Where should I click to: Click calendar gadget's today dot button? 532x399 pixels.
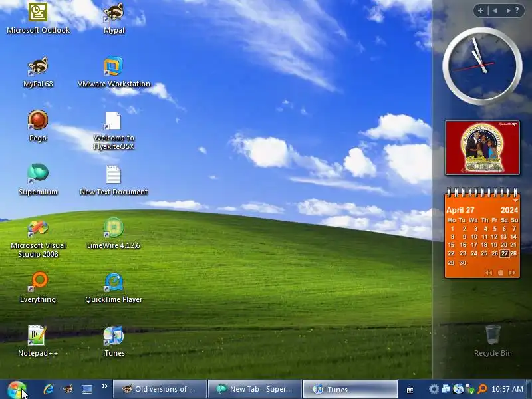click(501, 273)
